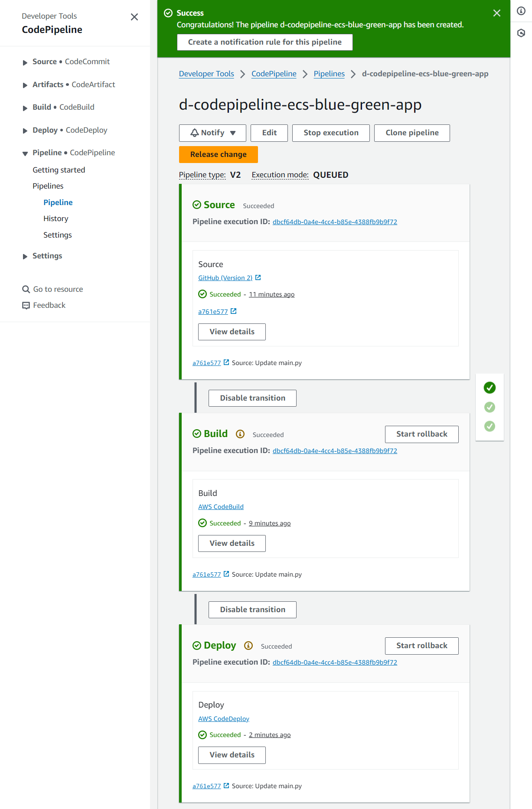Collapse the Pipeline CodePipeline sidebar section

pos(25,153)
